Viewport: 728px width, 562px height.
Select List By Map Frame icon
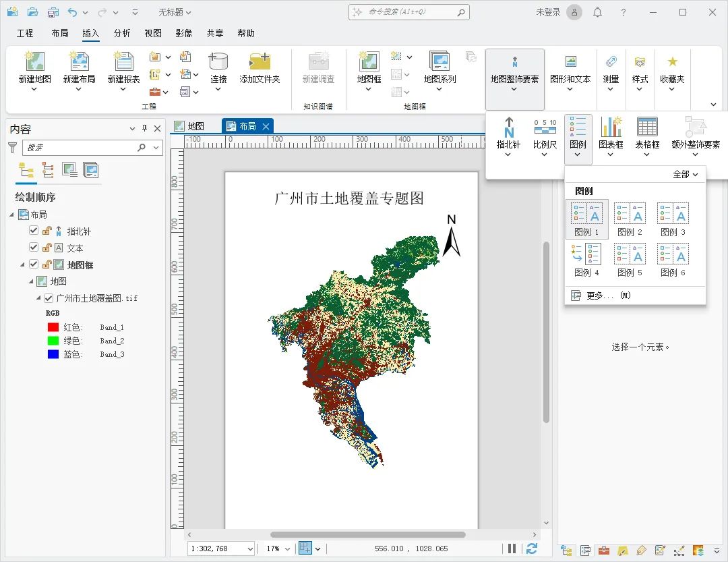click(x=69, y=170)
